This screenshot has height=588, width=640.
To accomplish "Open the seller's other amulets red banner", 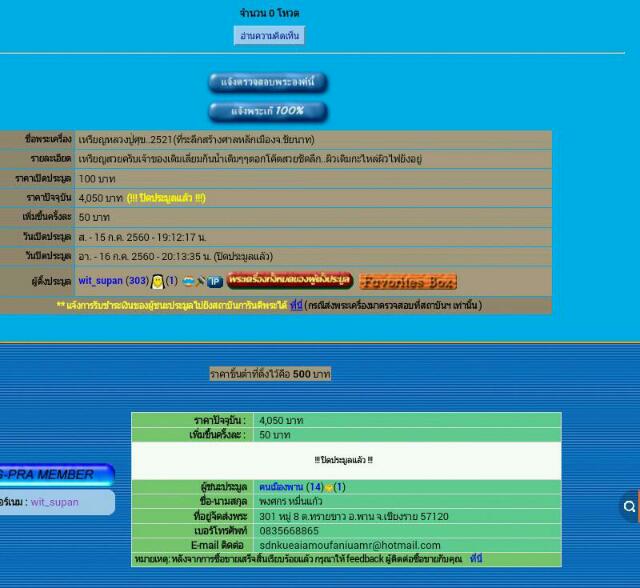I will (290, 281).
